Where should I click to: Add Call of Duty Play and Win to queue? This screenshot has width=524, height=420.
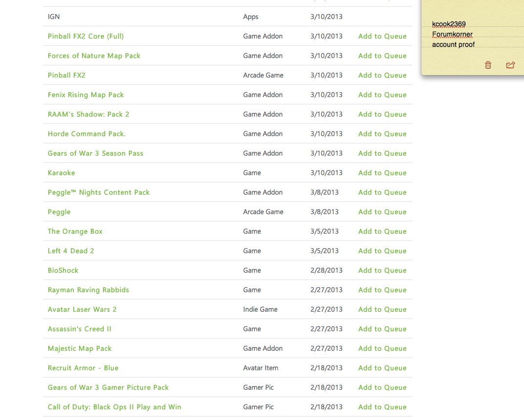(382, 407)
